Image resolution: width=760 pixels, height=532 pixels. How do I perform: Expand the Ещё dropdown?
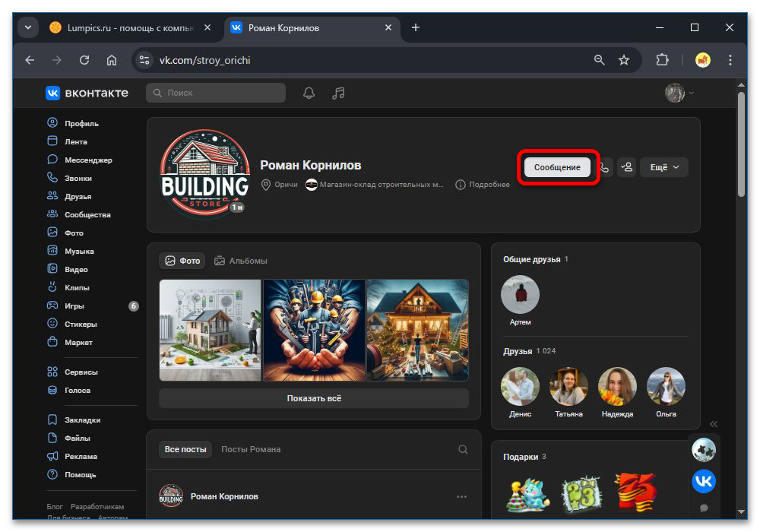point(664,167)
